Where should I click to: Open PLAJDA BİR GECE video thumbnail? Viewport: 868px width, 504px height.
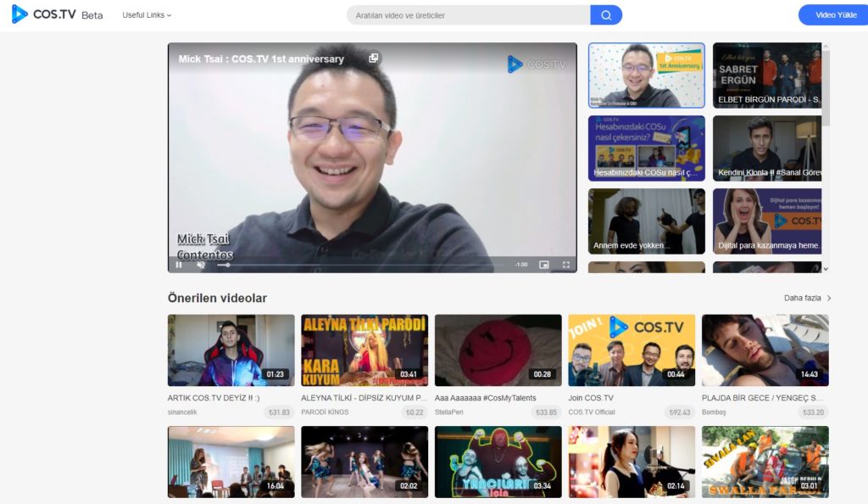(765, 350)
